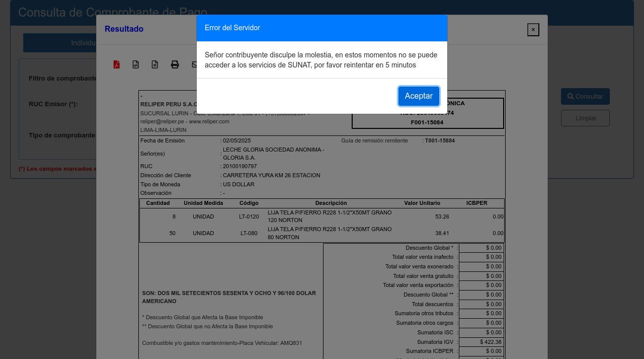Click the Descripción column header
This screenshot has width=644, height=359.
pos(331,203)
